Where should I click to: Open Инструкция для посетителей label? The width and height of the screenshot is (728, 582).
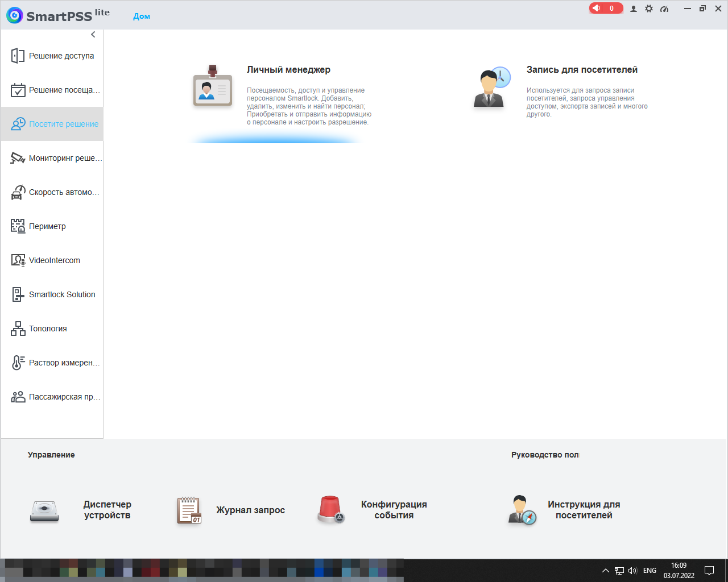click(x=584, y=510)
